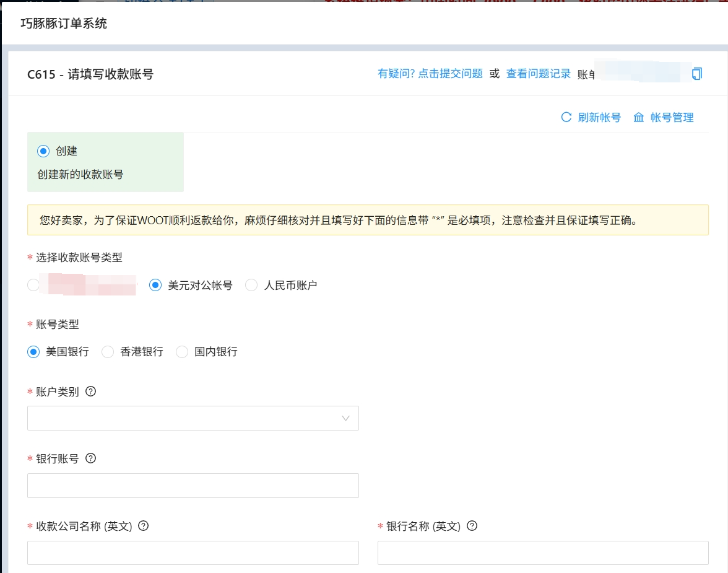Focus the 收款公司名称 (英文) text box
Image resolution: width=728 pixels, height=573 pixels.
point(193,553)
